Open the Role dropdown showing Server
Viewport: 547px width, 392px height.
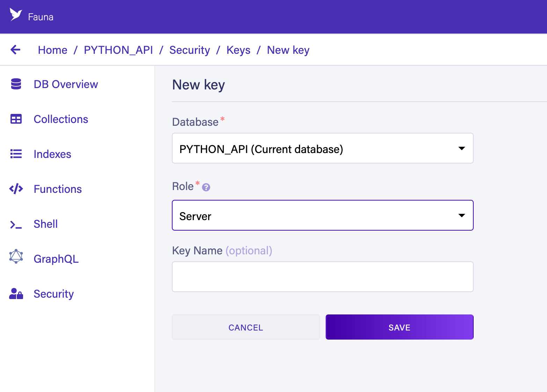(323, 215)
